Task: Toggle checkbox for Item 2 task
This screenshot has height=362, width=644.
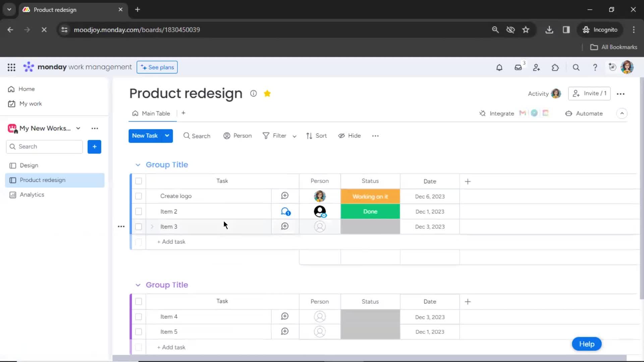Action: tap(139, 211)
